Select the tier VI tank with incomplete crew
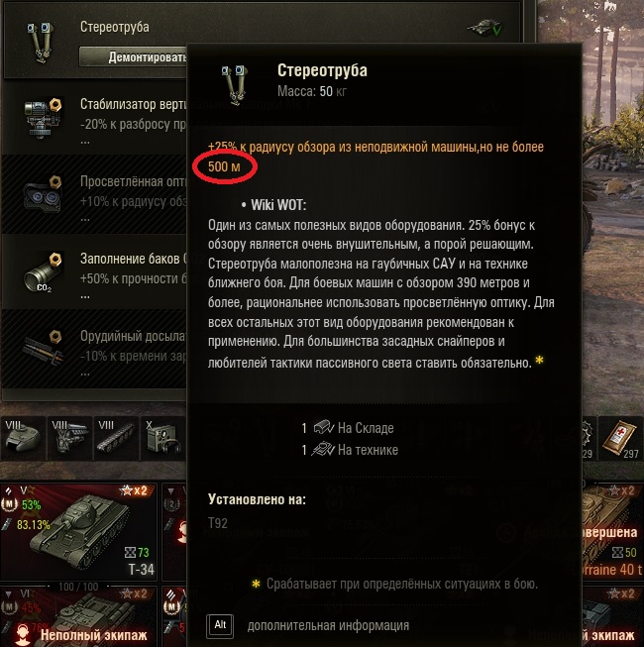The height and width of the screenshot is (647, 644). click(x=78, y=616)
